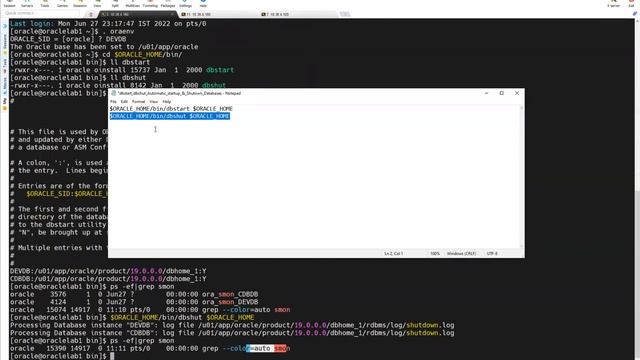This screenshot has height=360, width=640.
Task: Click the paperclip attach icon at right edge
Action: (635, 14)
